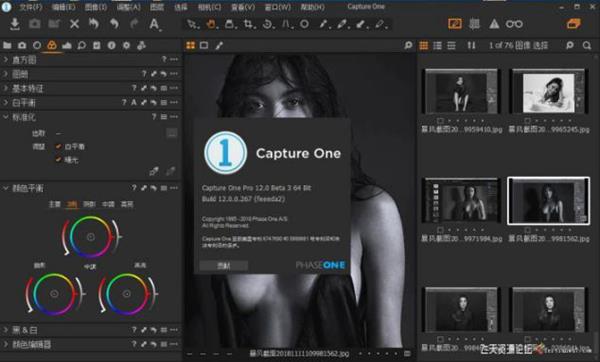Select the Spot Removal circle tool
600x362 pixels.
point(304,24)
